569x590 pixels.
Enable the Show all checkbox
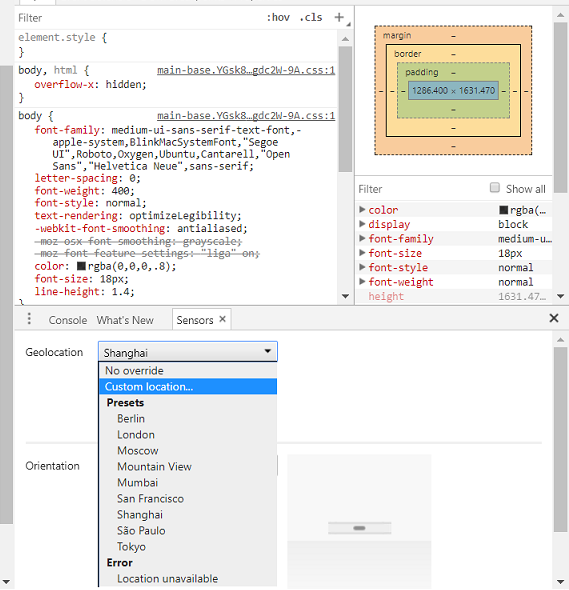[x=494, y=187]
